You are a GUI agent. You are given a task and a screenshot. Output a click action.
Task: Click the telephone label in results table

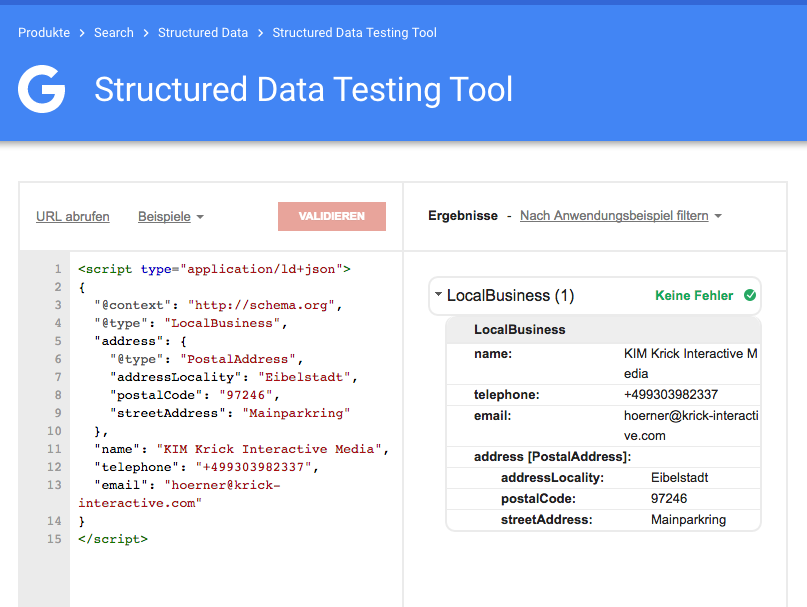point(506,395)
